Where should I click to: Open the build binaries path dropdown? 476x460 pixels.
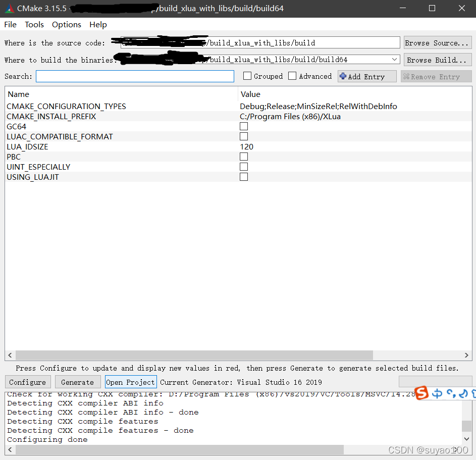coord(394,59)
